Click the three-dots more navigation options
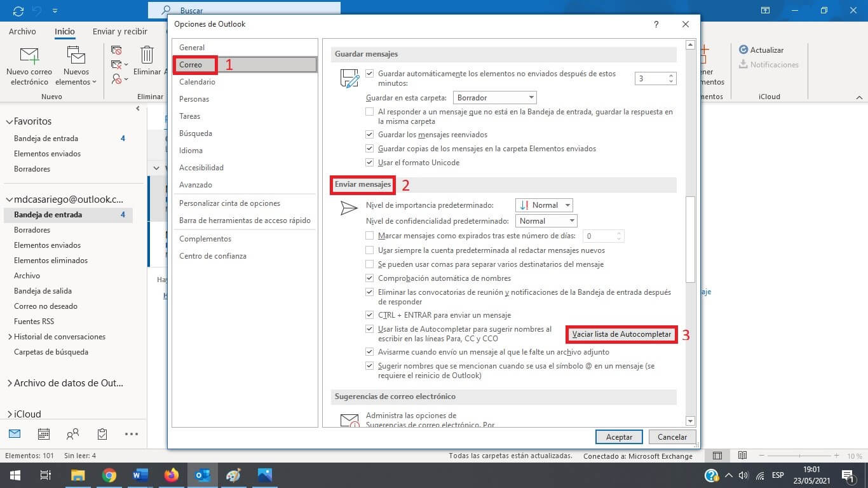The width and height of the screenshot is (868, 488). pos(132,435)
